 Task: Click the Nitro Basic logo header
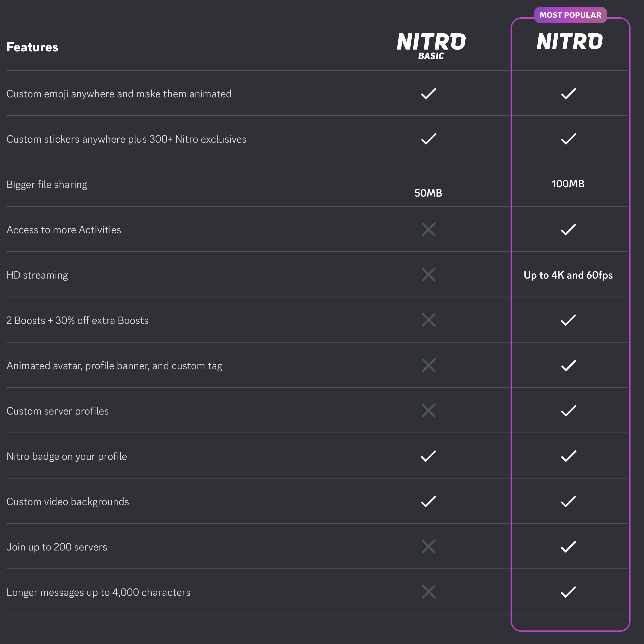coord(431,46)
